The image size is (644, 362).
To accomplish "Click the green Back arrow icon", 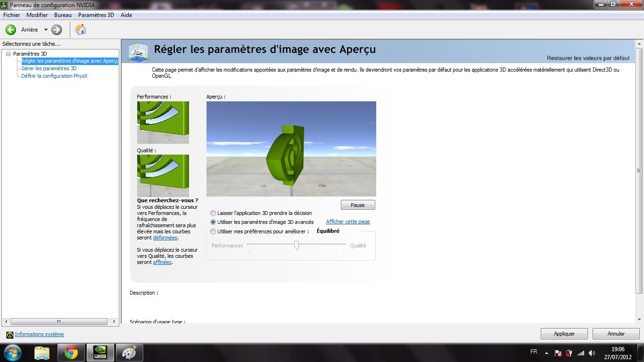I will point(11,30).
